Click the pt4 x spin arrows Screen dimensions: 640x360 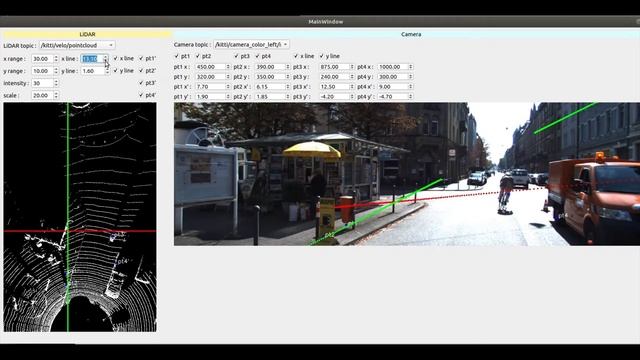(411, 67)
